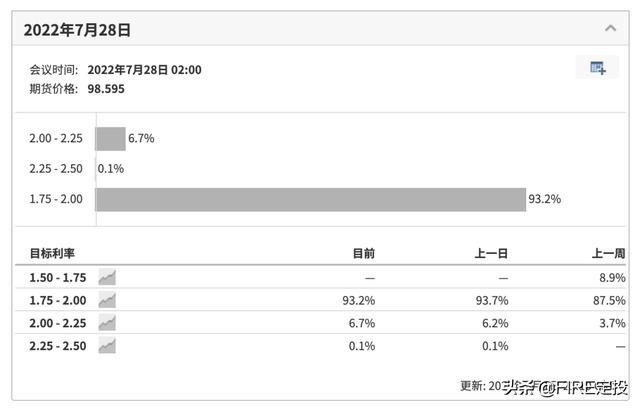Screen dimensions: 640x408
Task: Click the 2.25 - 2.50 bar chart label
Action: pyautogui.click(x=56, y=169)
